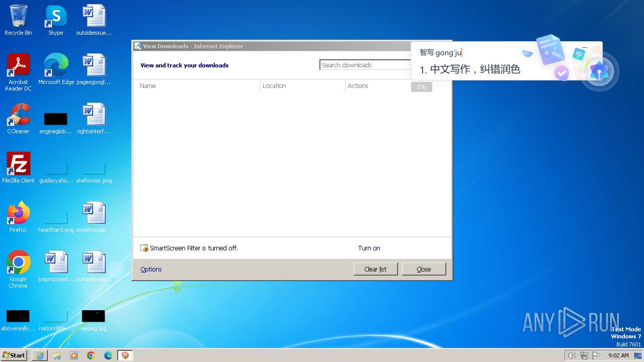
Task: Launch Google Chrome desktop shortcut
Action: coord(18,269)
